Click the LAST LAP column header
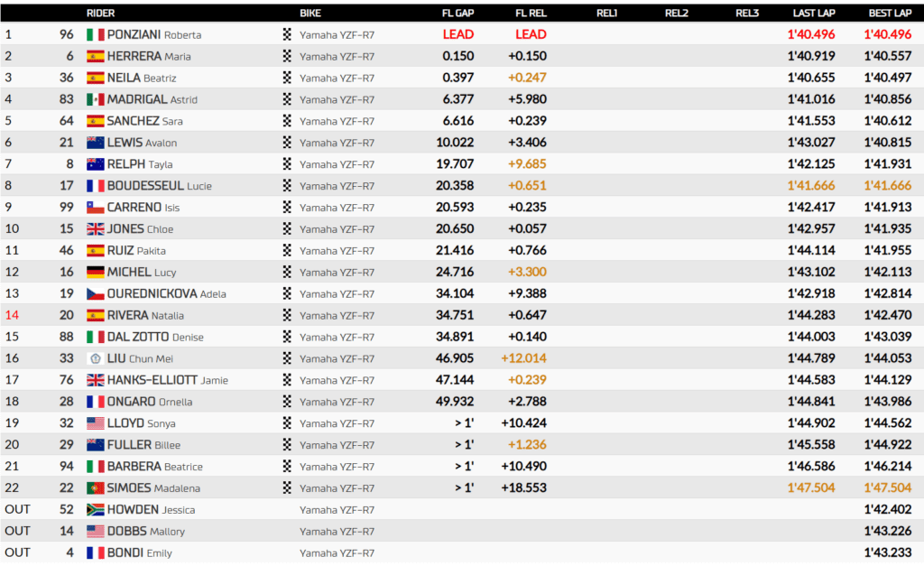This screenshot has width=924, height=566. coord(814,13)
